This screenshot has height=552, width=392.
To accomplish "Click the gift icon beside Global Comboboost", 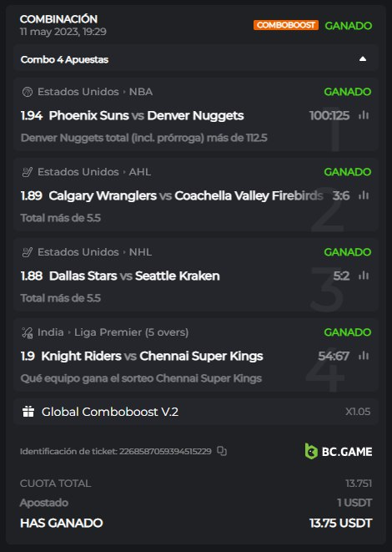I will click(x=28, y=412).
